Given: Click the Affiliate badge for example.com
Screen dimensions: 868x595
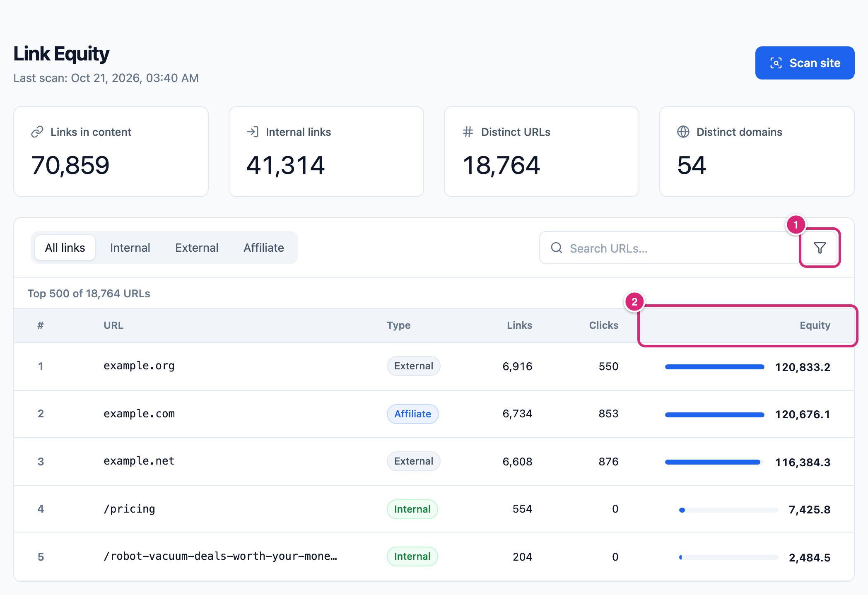Looking at the screenshot, I should pyautogui.click(x=413, y=414).
